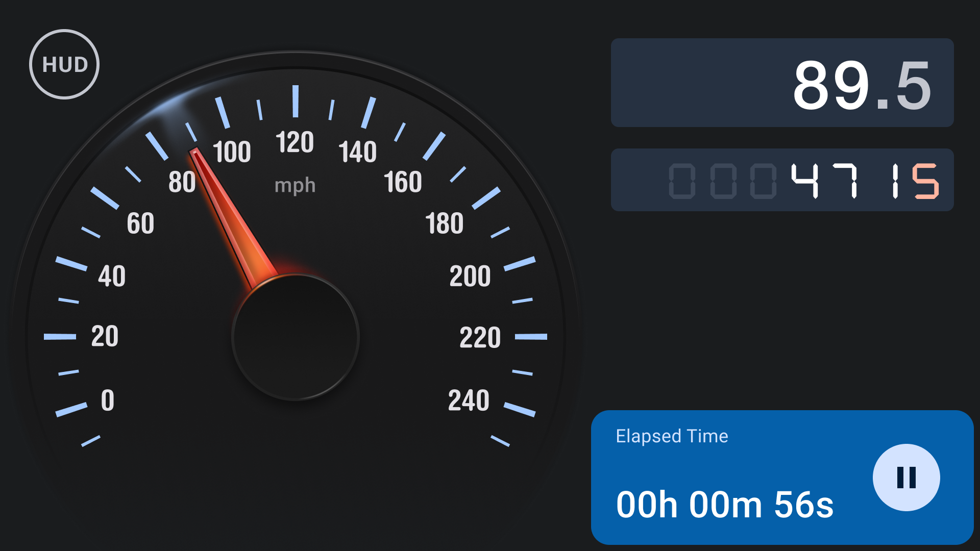Click the mph unit label on gauge

click(295, 186)
